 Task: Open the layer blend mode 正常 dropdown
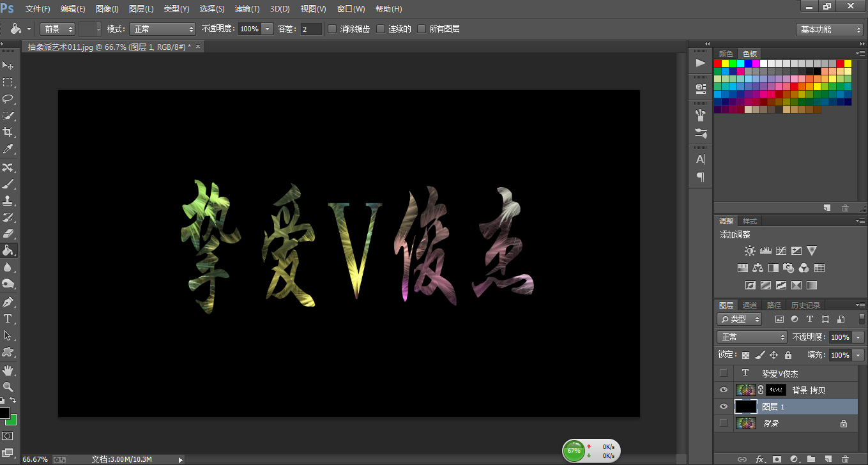(x=752, y=337)
